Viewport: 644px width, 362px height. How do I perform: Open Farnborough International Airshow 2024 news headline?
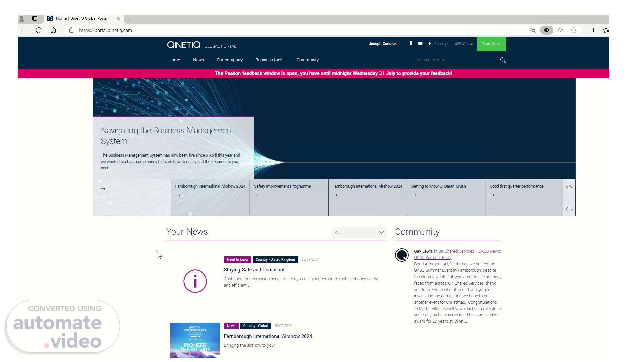pyautogui.click(x=268, y=336)
